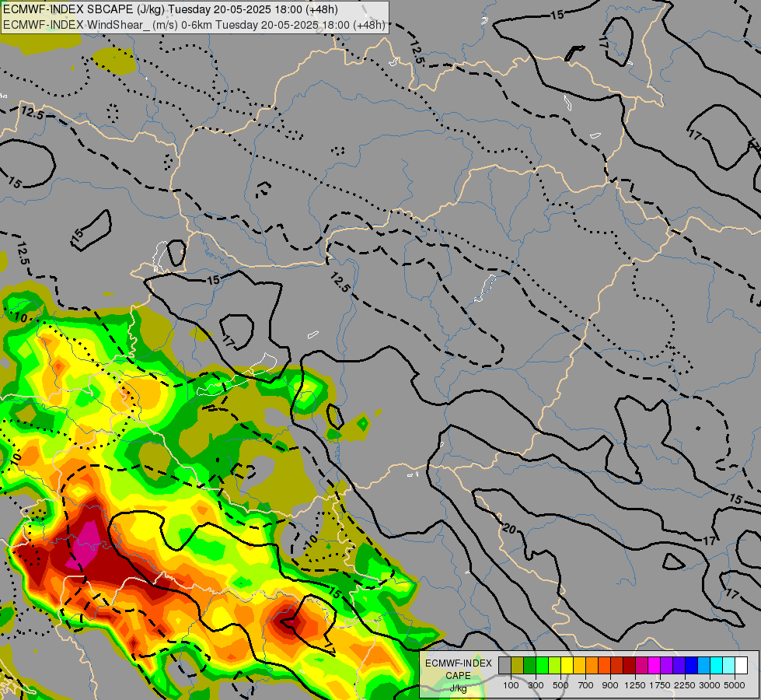Click the WindShear 0-6km title line
The height and width of the screenshot is (700, 761).
click(194, 25)
